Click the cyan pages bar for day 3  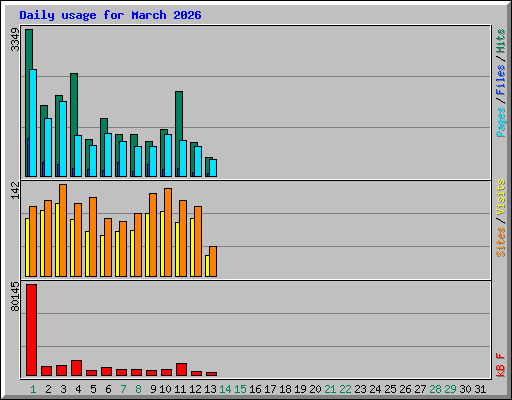pos(63,139)
